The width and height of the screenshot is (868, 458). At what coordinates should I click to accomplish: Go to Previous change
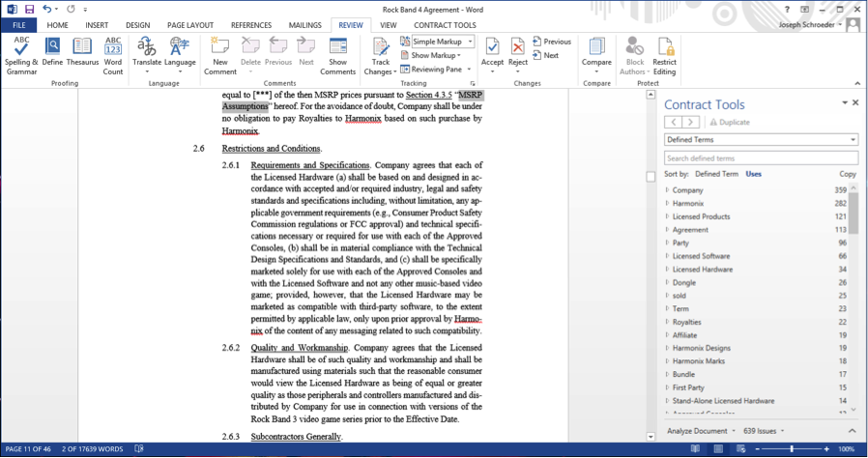pyautogui.click(x=552, y=42)
